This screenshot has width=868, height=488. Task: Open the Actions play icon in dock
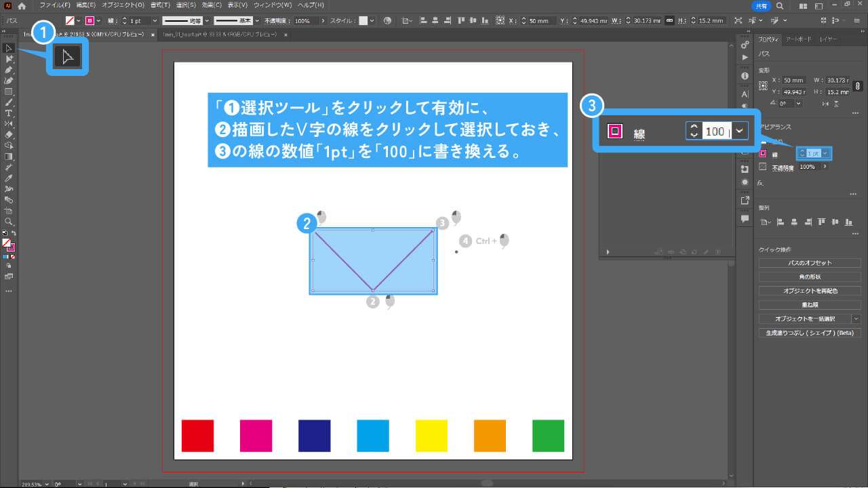745,58
